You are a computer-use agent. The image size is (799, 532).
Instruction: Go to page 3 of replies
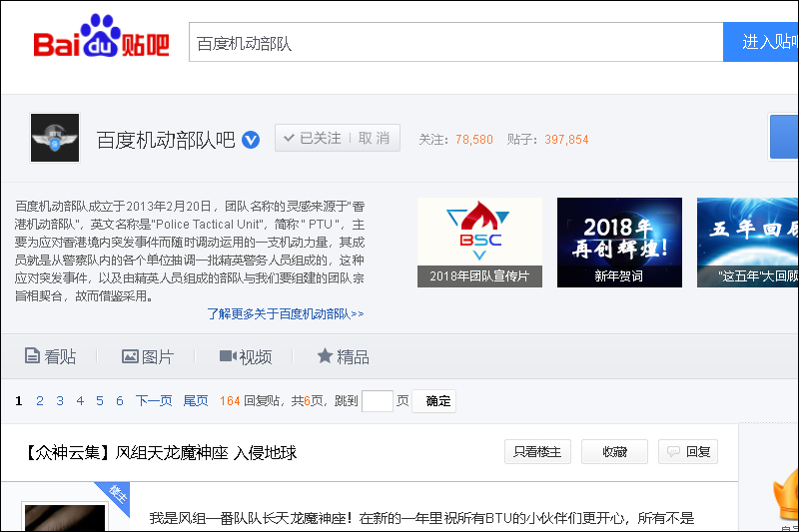(x=60, y=401)
